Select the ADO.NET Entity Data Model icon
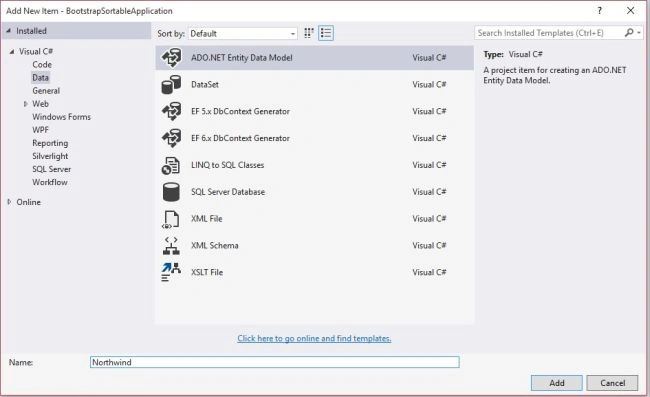650x397 pixels. coord(171,58)
